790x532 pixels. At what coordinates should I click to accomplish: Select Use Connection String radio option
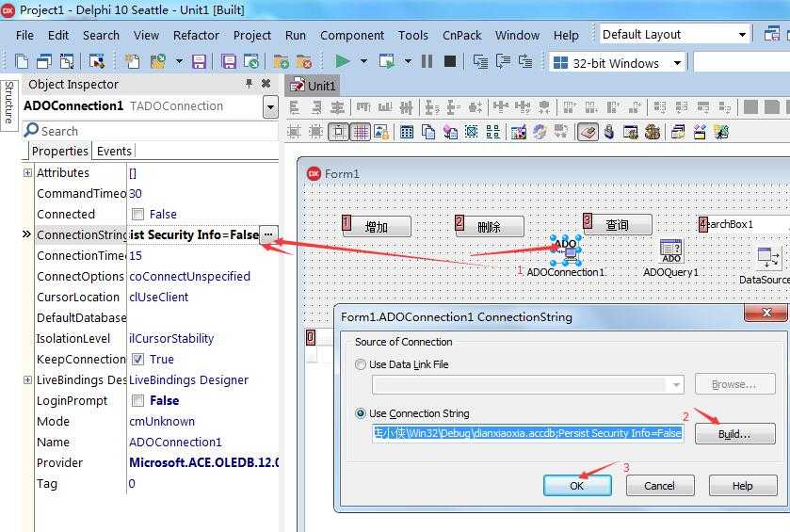(x=361, y=413)
